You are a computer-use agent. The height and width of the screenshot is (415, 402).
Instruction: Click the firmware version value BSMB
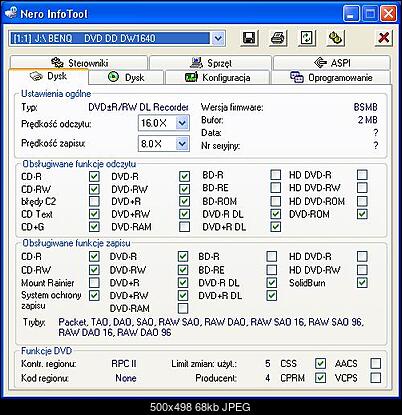click(x=366, y=107)
